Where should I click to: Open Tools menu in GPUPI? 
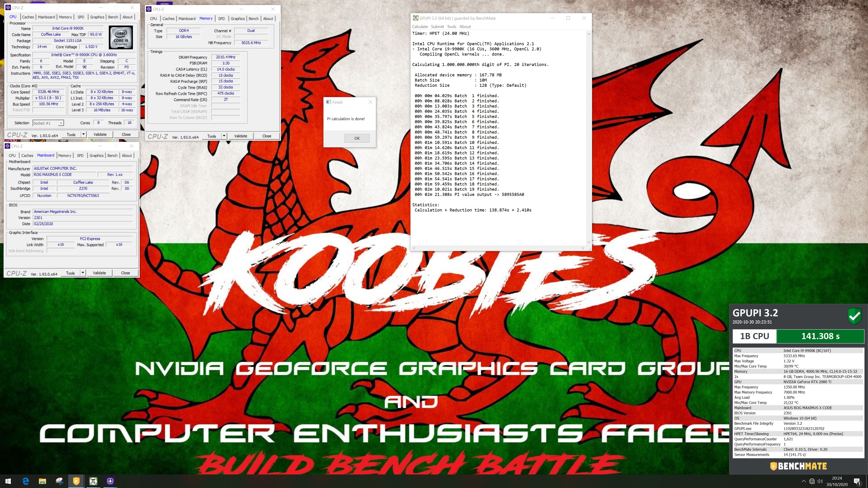pos(452,27)
